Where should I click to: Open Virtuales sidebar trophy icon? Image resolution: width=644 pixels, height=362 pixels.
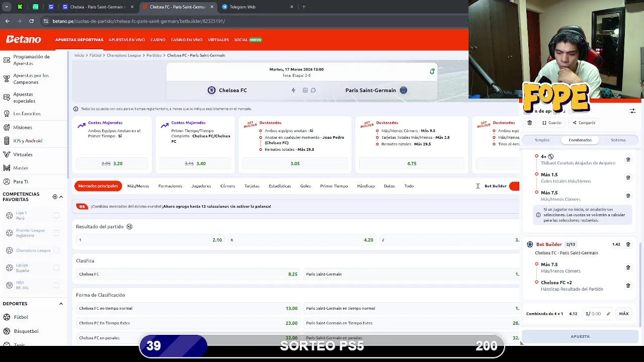(x=7, y=154)
